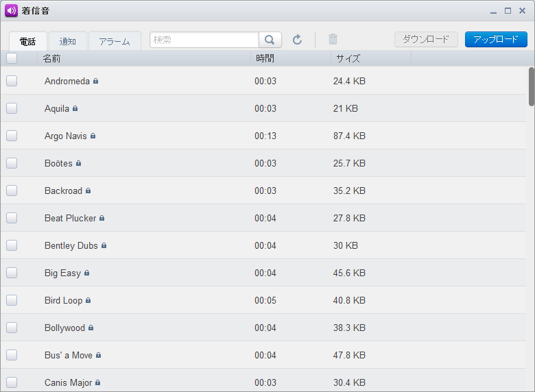Select the Canis Major ringtone name
The width and height of the screenshot is (535, 392).
(68, 383)
